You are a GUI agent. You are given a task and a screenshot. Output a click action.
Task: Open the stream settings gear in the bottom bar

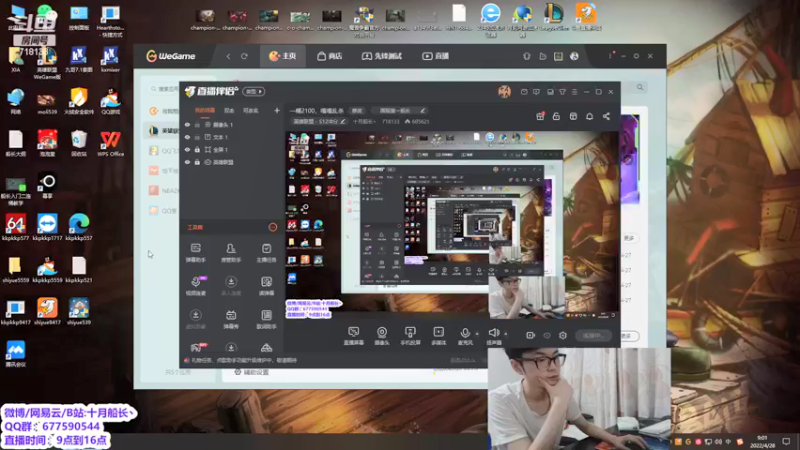point(563,335)
